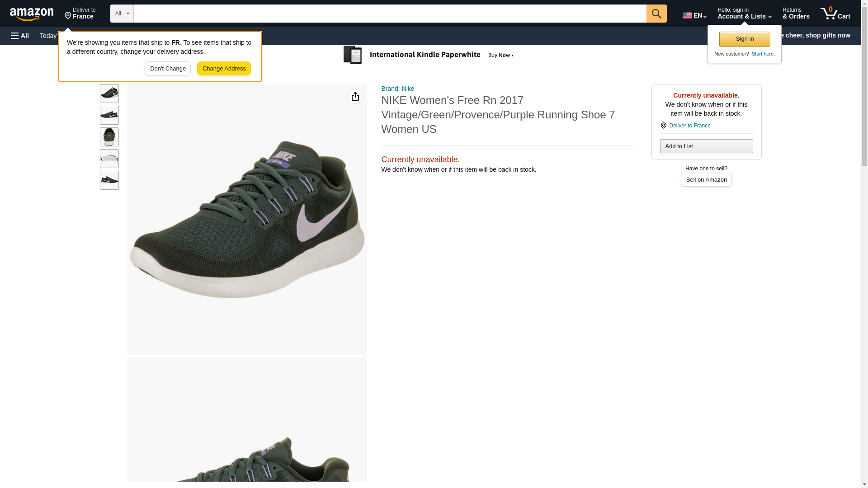This screenshot has height=488, width=868.
Task: Click the Deliver to France location link
Action: (80, 14)
